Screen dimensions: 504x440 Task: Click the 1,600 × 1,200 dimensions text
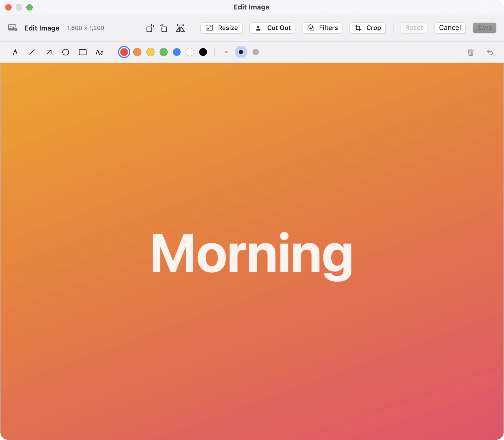point(85,28)
